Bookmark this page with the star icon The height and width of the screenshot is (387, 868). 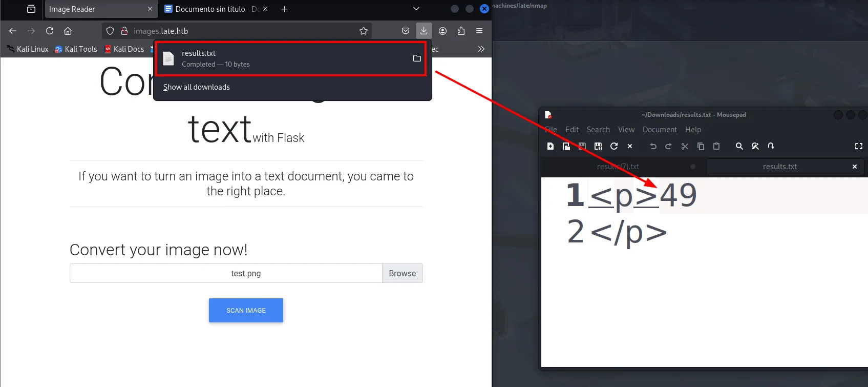pyautogui.click(x=364, y=31)
